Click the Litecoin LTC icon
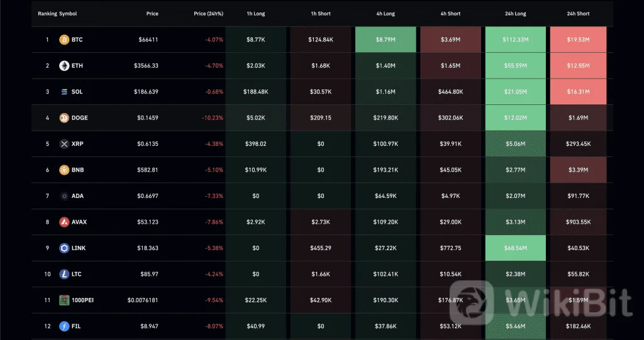Screen dimensions: 644x340 [64, 274]
